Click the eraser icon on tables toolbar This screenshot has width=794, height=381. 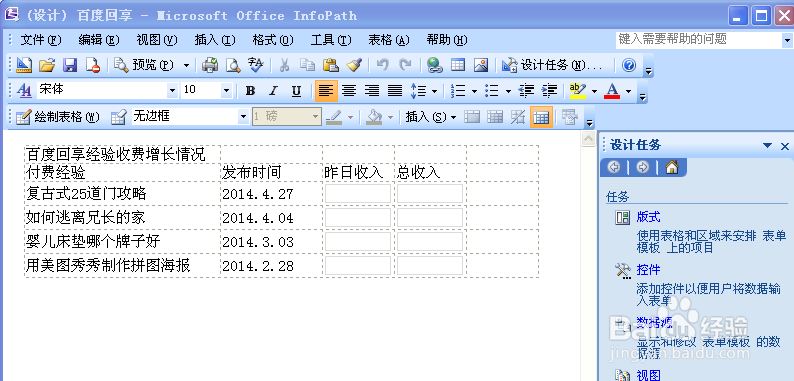tap(118, 118)
